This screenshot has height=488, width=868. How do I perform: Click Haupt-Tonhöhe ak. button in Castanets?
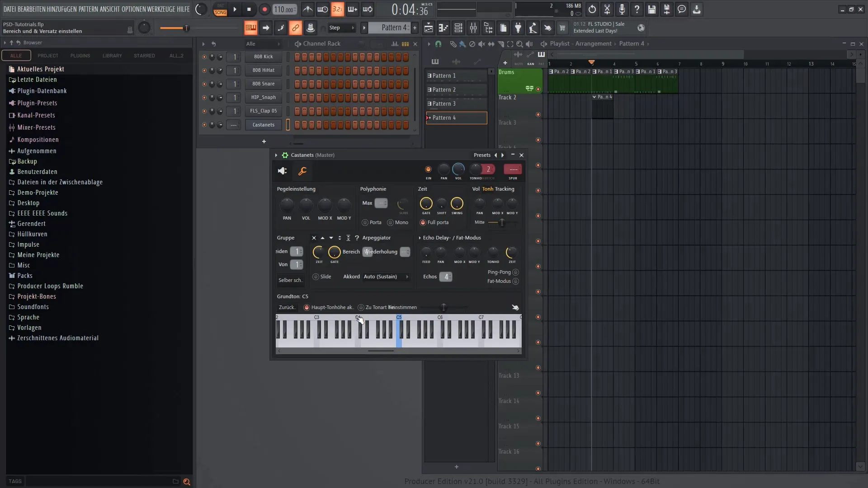(x=307, y=307)
